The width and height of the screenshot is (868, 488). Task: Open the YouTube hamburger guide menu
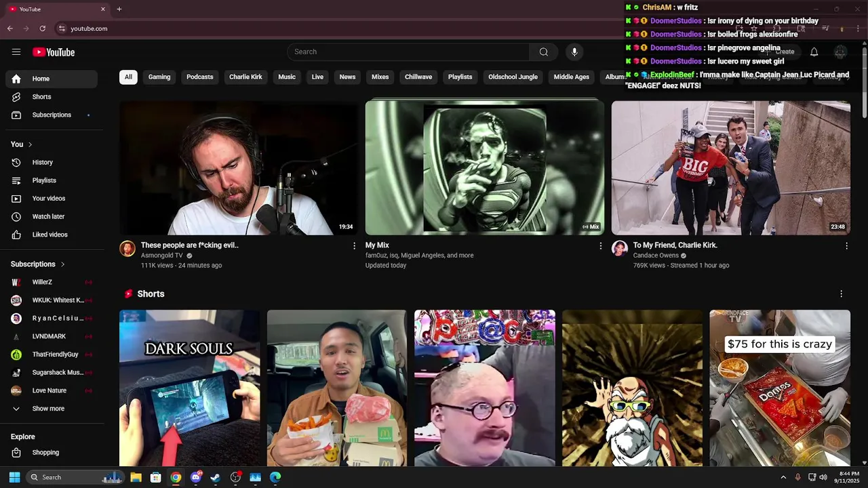(x=16, y=52)
